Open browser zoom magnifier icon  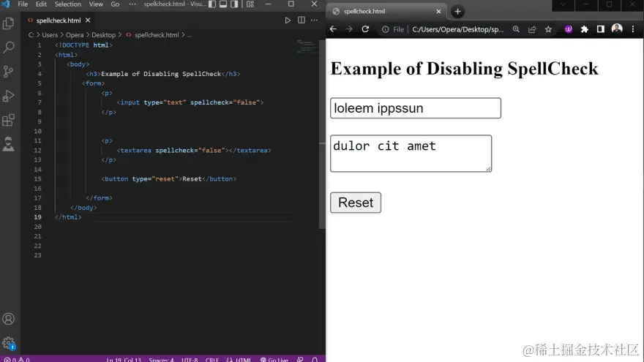tap(516, 29)
